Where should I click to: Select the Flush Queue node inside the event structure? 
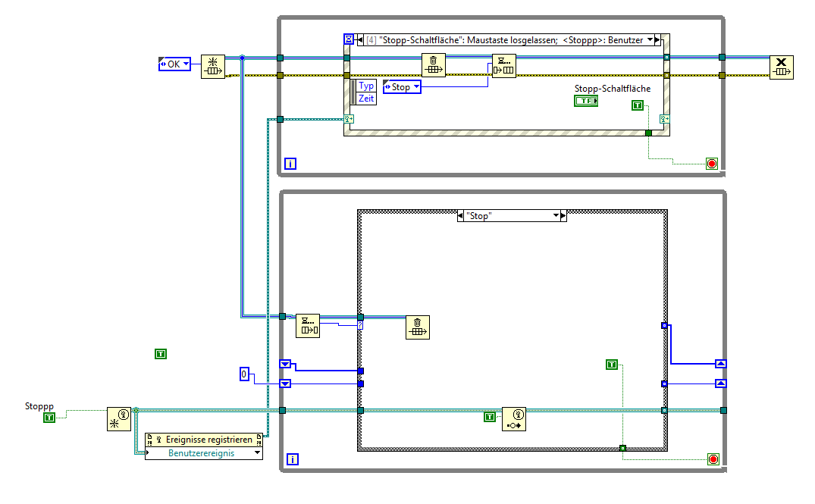click(434, 65)
